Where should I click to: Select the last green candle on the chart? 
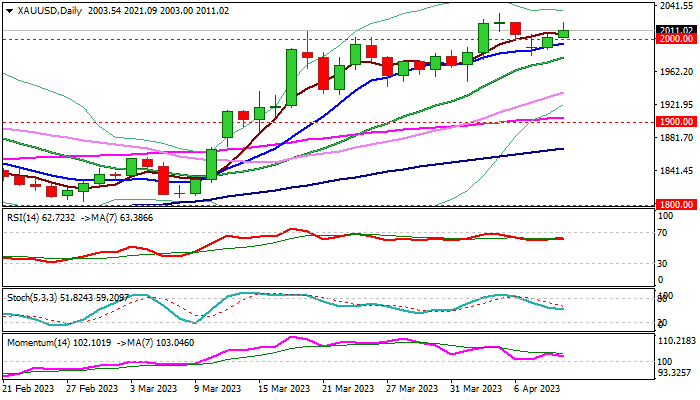[x=563, y=33]
